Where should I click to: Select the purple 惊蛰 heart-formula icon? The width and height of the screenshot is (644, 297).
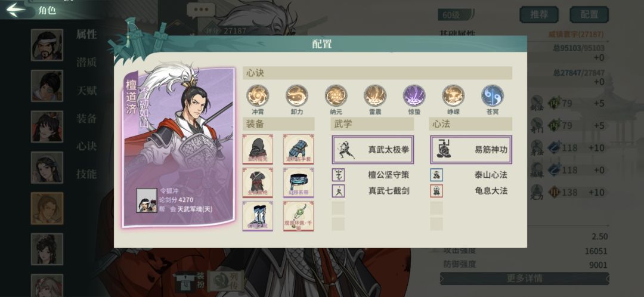click(x=414, y=95)
